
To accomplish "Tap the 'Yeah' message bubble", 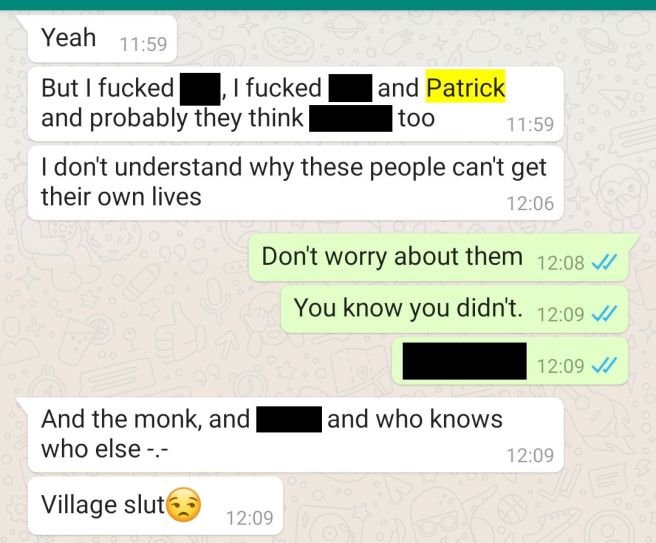I will click(x=102, y=39).
